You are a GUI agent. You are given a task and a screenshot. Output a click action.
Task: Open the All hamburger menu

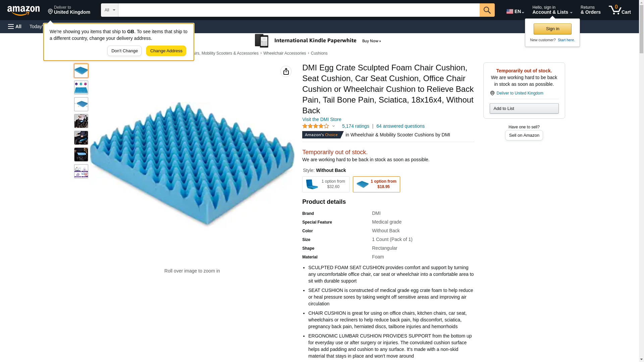click(15, 26)
